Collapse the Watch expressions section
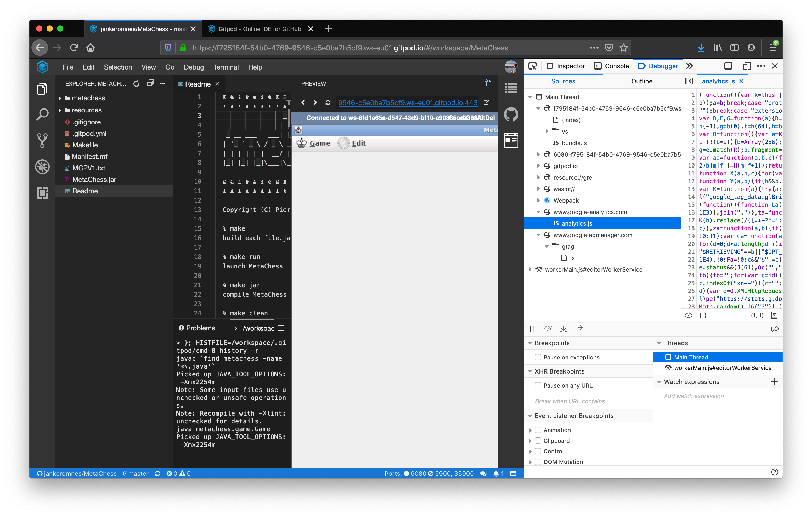Screen dimensions: 812x517 (659, 382)
